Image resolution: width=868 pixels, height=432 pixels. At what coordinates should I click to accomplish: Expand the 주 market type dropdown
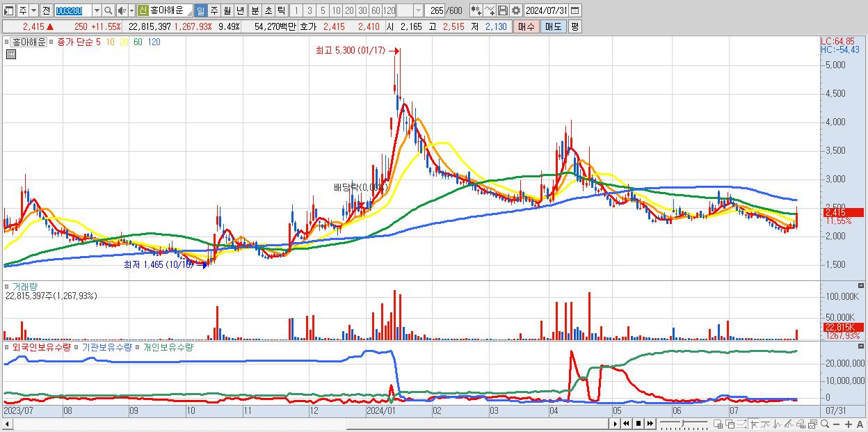(x=33, y=10)
